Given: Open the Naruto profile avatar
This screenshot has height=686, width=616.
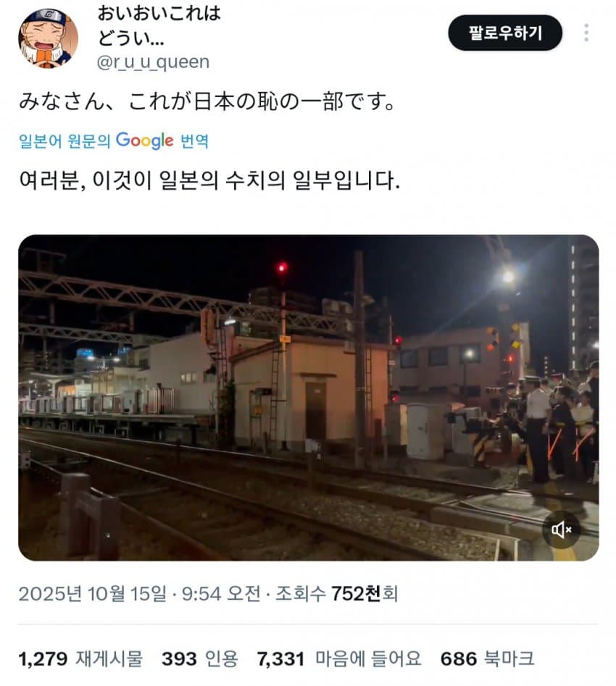Looking at the screenshot, I should point(48,39).
